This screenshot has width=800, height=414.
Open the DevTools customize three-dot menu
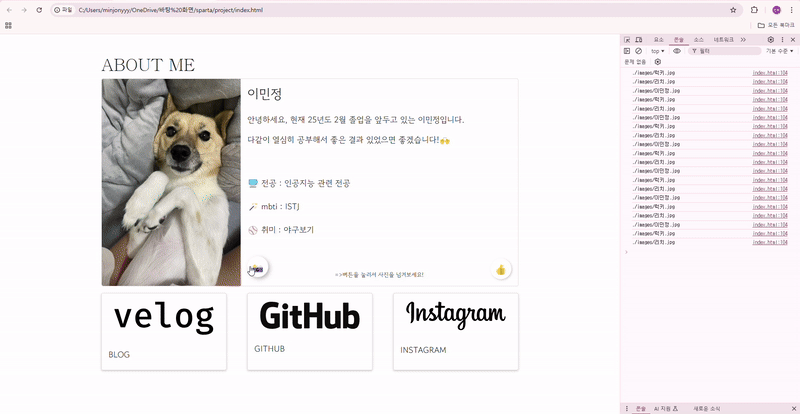pyautogui.click(x=782, y=39)
